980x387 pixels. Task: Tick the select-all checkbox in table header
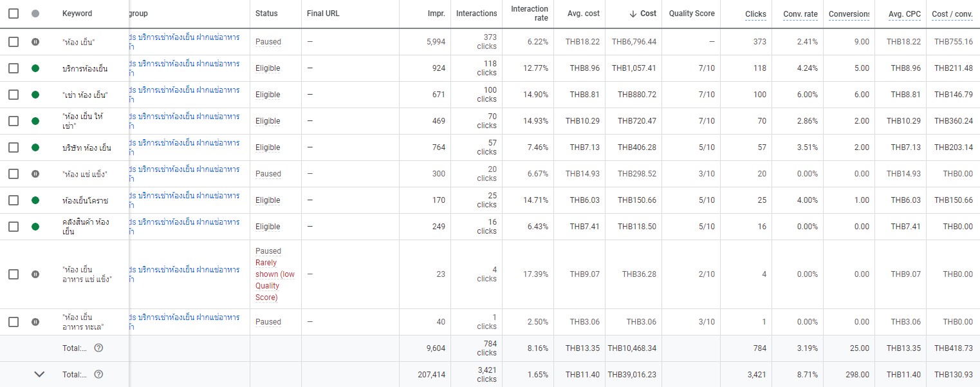14,14
